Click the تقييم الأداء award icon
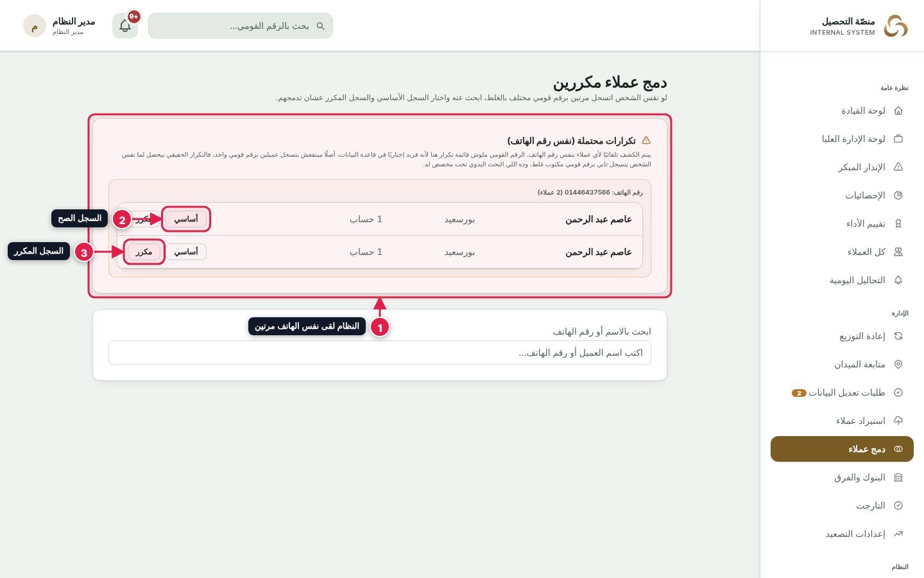This screenshot has width=924, height=578. point(898,223)
